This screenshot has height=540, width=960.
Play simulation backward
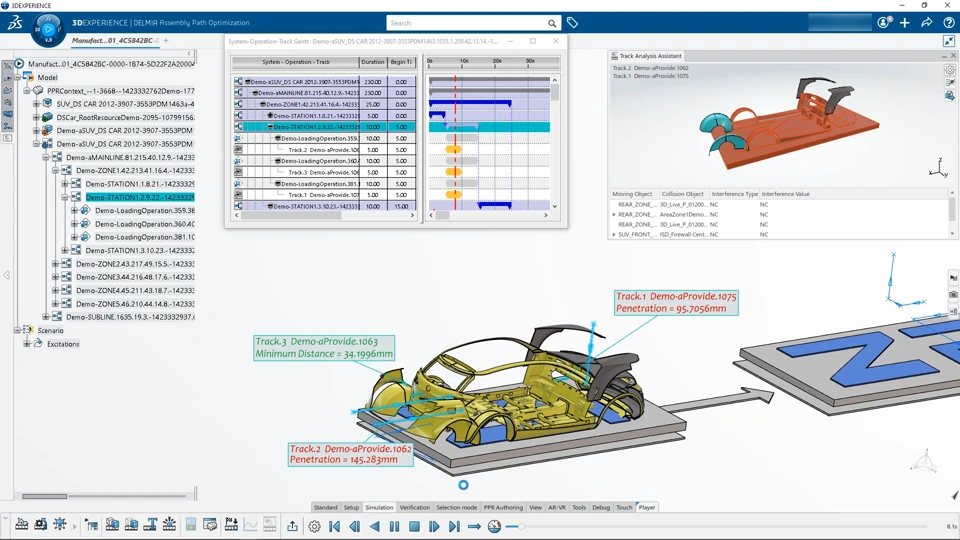pyautogui.click(x=375, y=526)
